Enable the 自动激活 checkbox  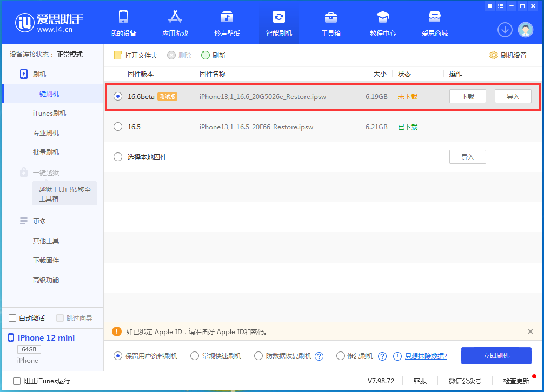(x=13, y=318)
